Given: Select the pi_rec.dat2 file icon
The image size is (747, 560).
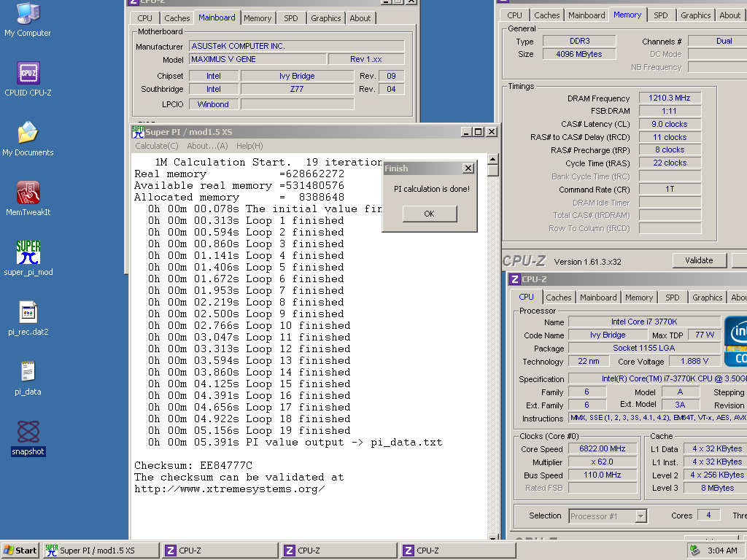Looking at the screenshot, I should click(x=28, y=312).
